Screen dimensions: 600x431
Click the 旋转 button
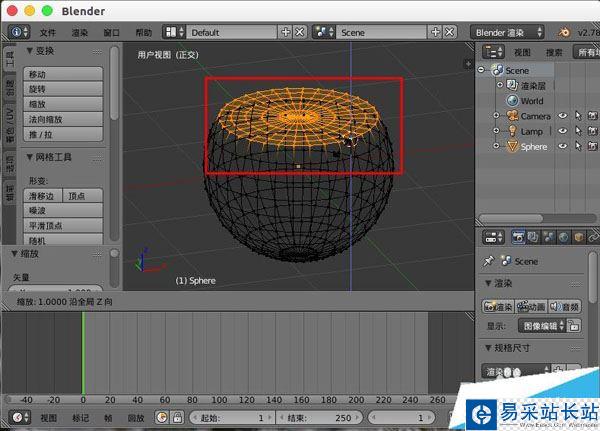[x=63, y=89]
